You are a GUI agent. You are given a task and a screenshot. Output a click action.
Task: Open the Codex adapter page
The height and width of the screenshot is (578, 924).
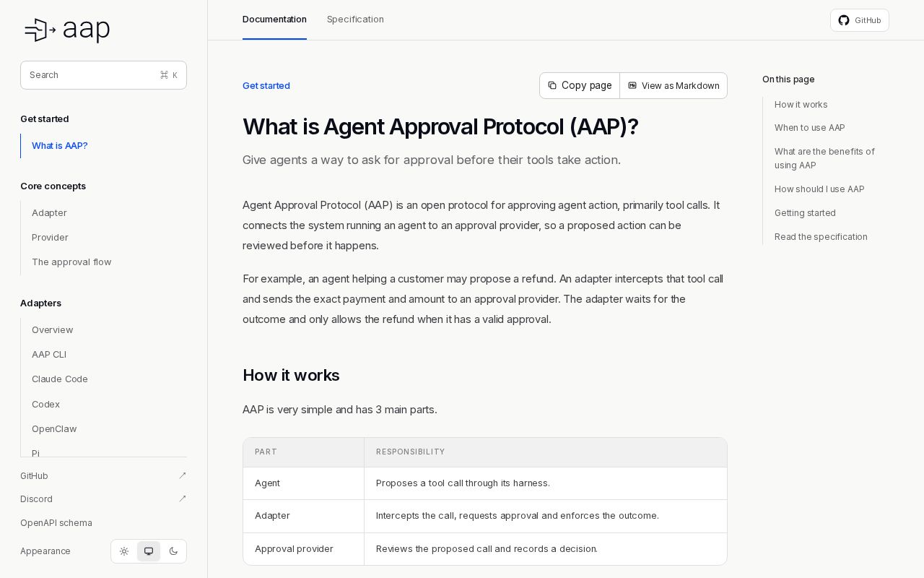pos(45,405)
